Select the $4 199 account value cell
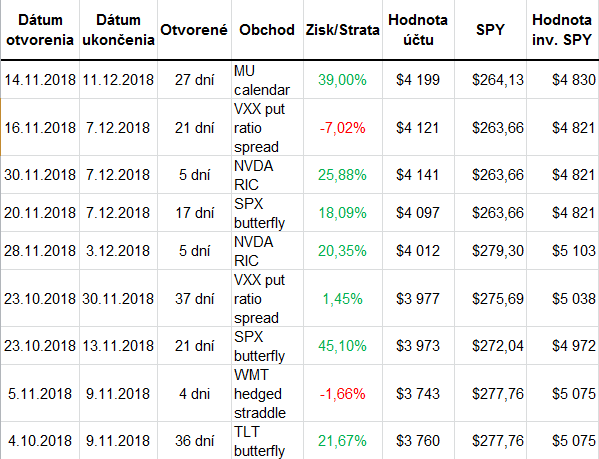 pos(418,80)
